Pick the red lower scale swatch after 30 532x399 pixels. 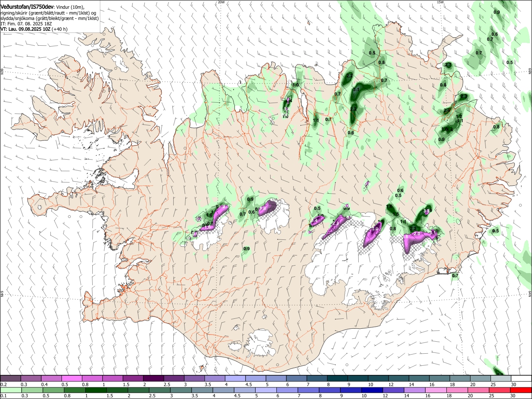[521, 390]
